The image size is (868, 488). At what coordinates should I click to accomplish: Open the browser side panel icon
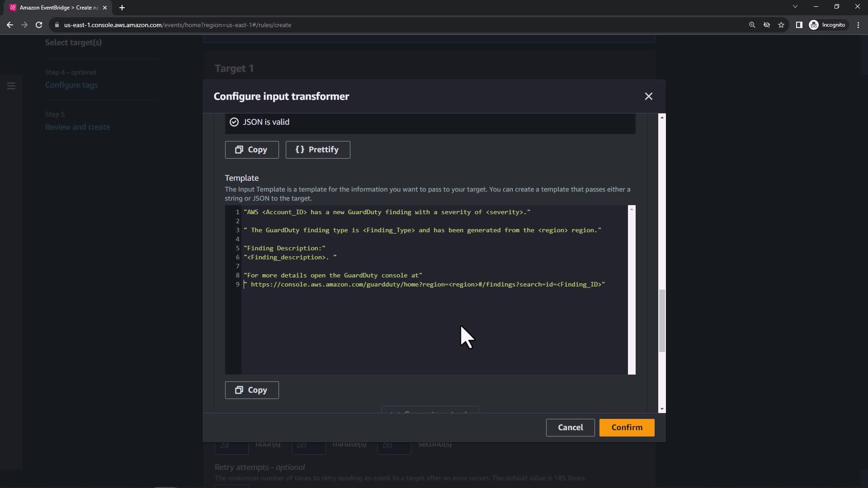tap(799, 25)
